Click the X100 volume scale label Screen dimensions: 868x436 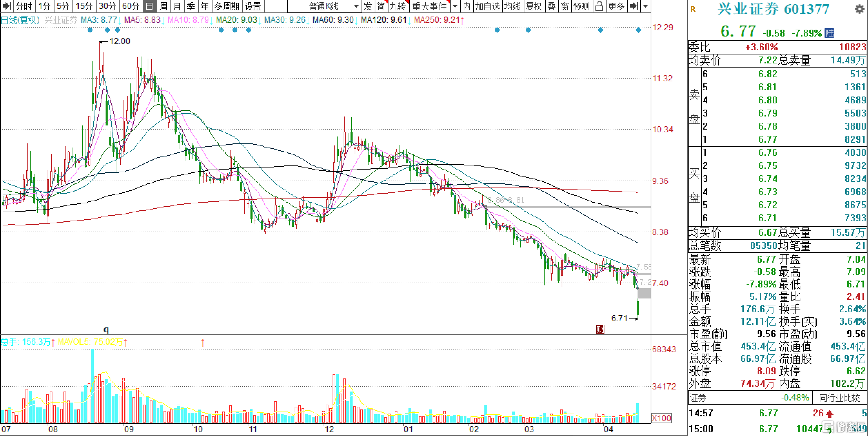[661, 418]
